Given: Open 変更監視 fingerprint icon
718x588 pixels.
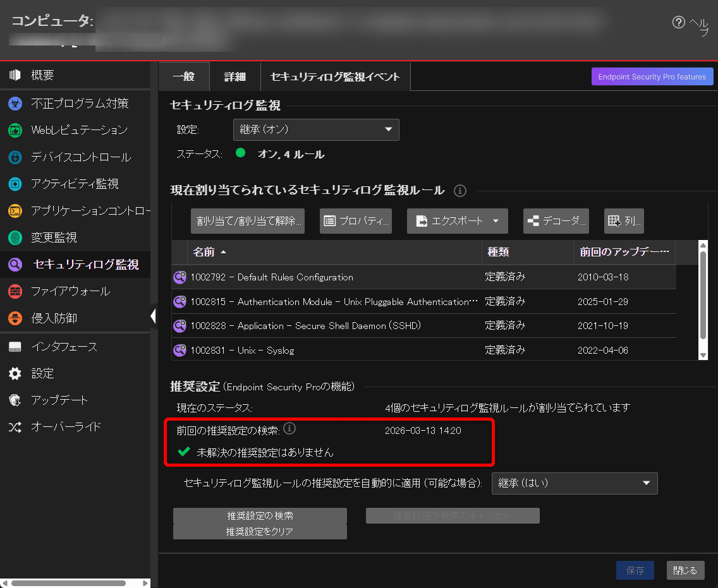Looking at the screenshot, I should pos(15,237).
